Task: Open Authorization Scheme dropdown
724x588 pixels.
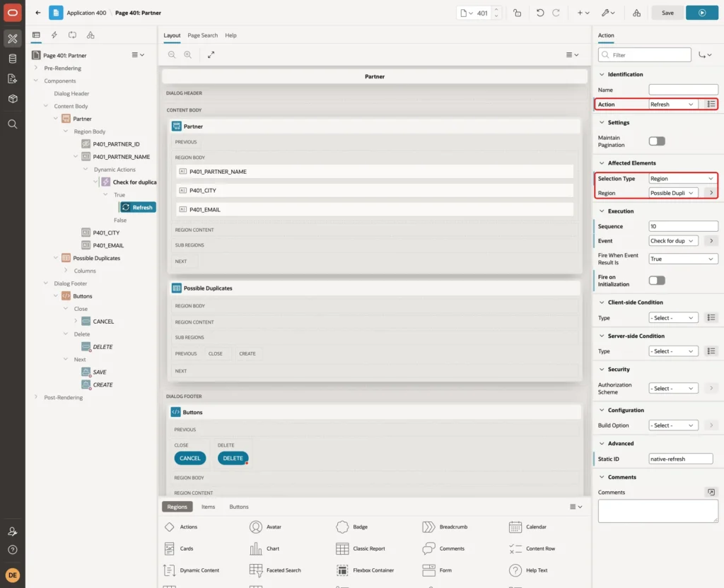Action: coord(673,389)
